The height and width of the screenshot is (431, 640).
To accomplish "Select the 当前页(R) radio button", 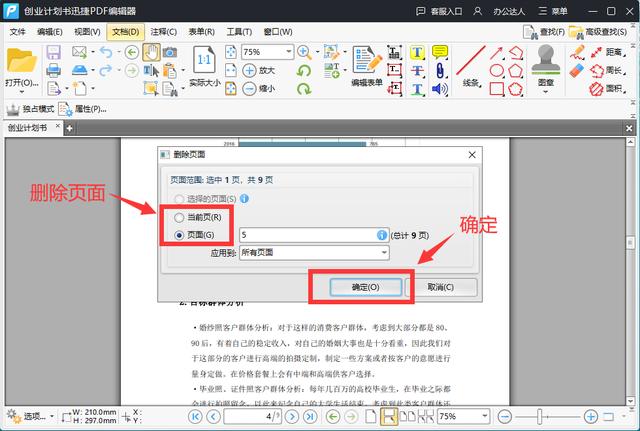I will coord(180,217).
